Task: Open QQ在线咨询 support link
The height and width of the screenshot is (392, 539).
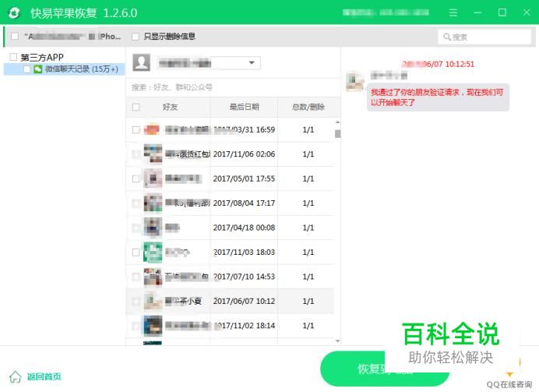Action: coord(509,384)
